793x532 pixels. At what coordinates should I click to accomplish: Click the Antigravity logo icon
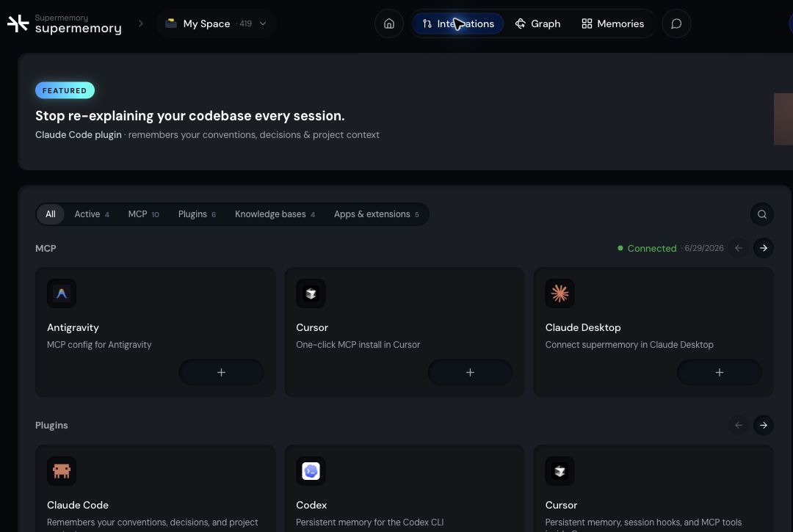[x=62, y=294]
